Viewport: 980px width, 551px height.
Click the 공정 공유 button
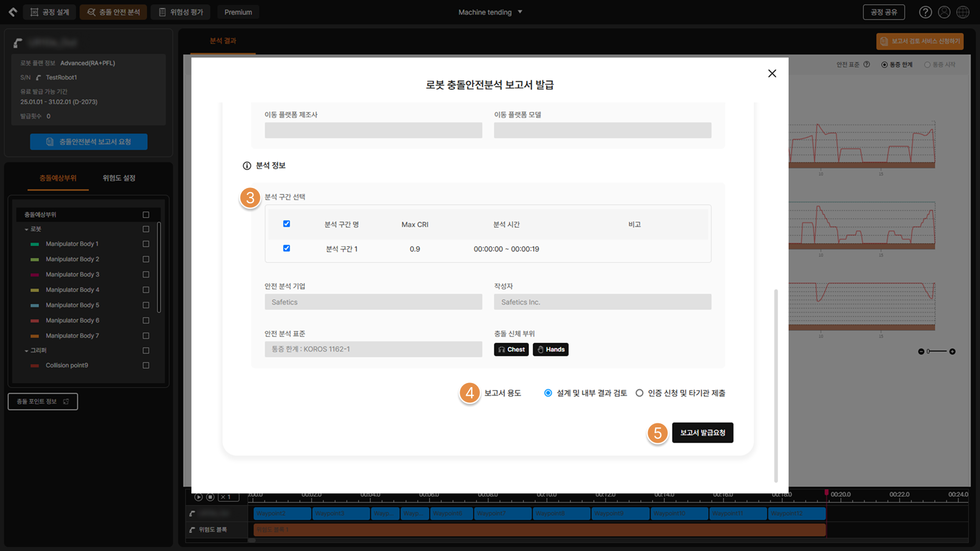[x=884, y=12]
